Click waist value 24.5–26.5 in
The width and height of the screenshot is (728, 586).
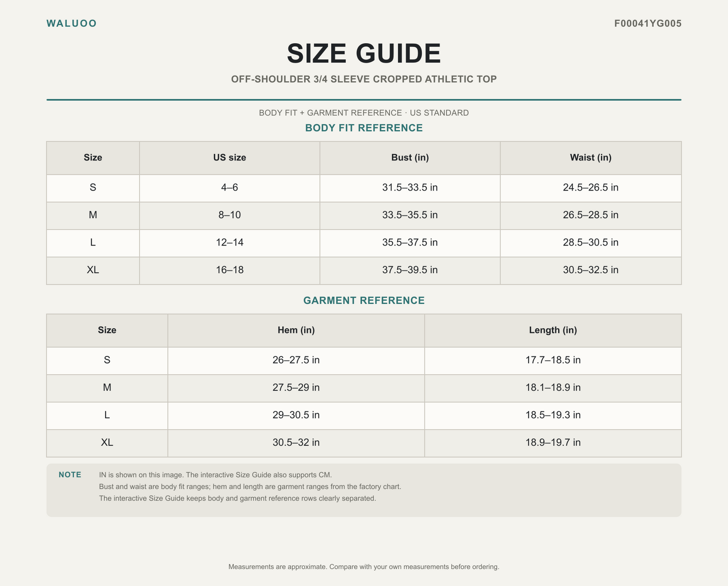point(591,187)
